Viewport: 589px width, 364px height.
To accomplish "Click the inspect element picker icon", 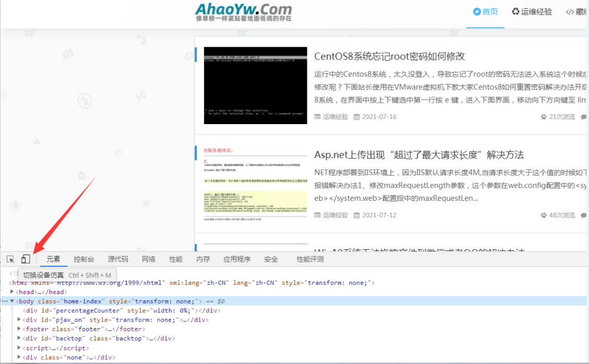I will click(10, 259).
